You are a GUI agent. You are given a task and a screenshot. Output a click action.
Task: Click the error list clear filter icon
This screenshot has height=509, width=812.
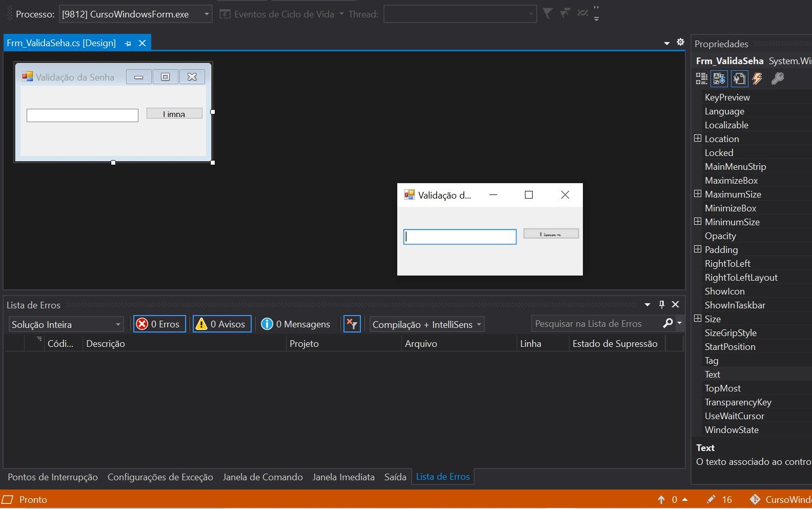tap(352, 324)
